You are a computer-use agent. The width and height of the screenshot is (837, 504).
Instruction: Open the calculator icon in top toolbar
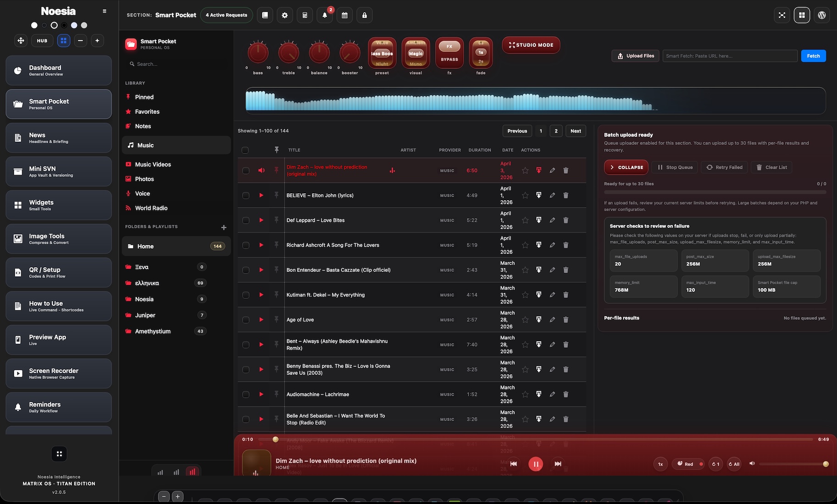pyautogui.click(x=305, y=15)
